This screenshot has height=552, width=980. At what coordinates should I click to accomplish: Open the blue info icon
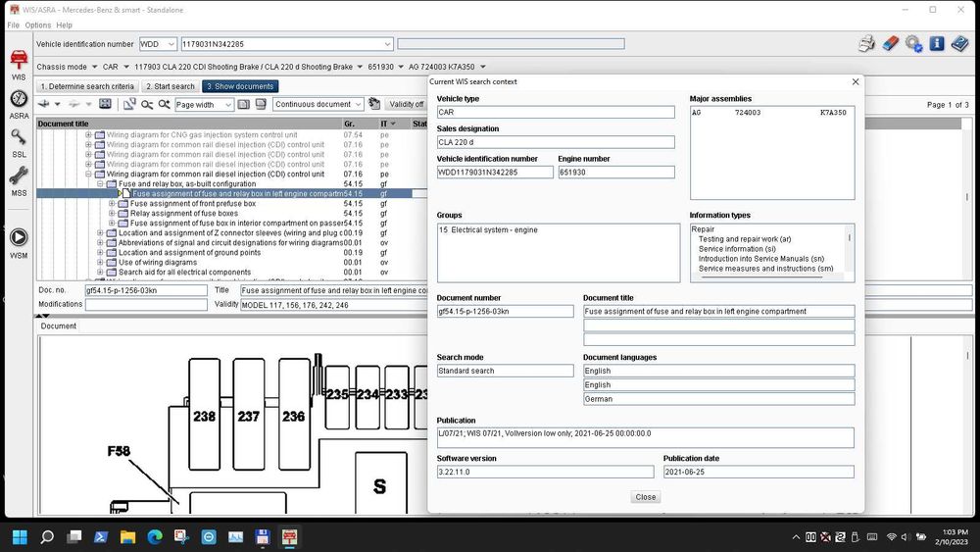point(937,44)
